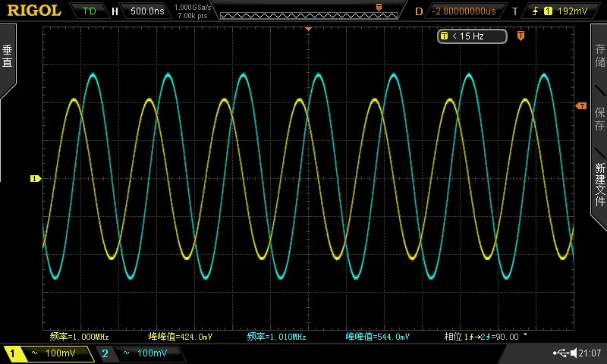Click the top-center trigger position marker
Viewport: 607px width, 364px height.
coord(308,29)
